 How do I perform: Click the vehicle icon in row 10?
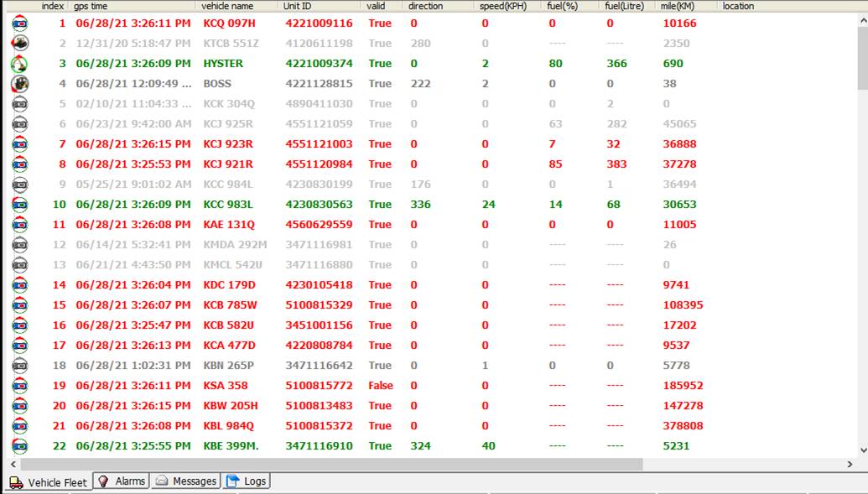(19, 205)
